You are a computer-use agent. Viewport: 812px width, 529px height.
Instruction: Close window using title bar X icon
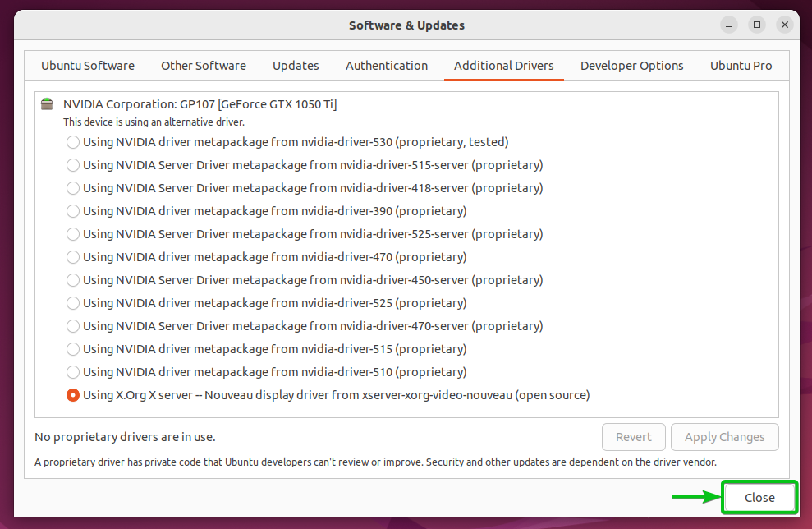pos(785,25)
